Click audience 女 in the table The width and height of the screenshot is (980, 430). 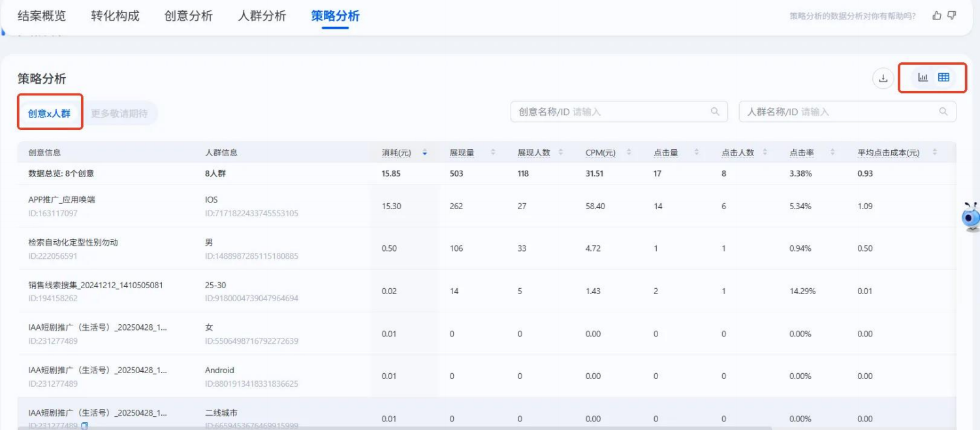[x=209, y=327]
